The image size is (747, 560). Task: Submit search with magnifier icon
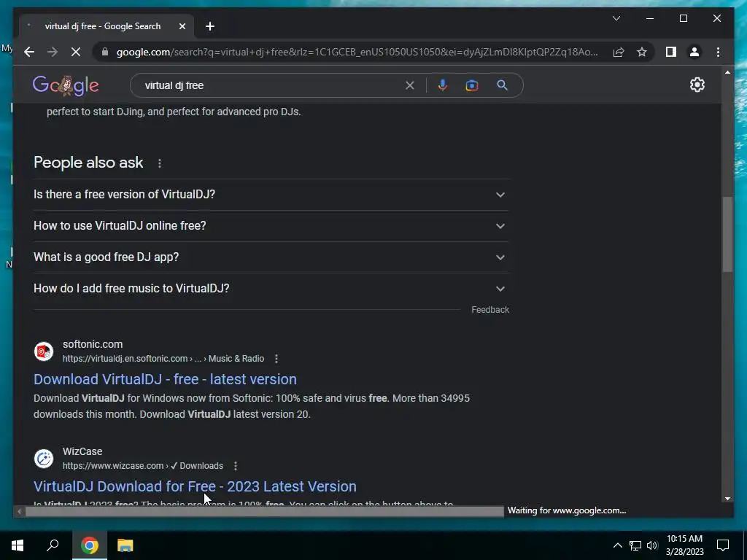[502, 85]
